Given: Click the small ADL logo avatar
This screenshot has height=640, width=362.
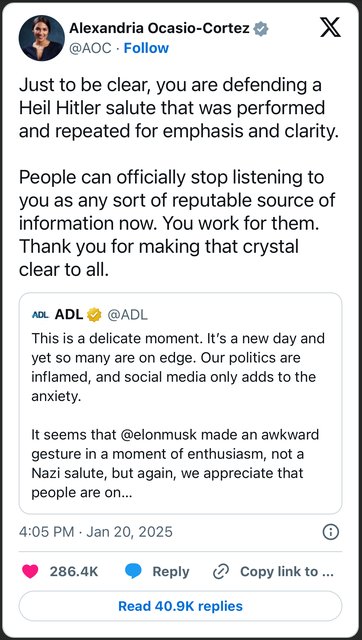Looking at the screenshot, I should point(40,315).
